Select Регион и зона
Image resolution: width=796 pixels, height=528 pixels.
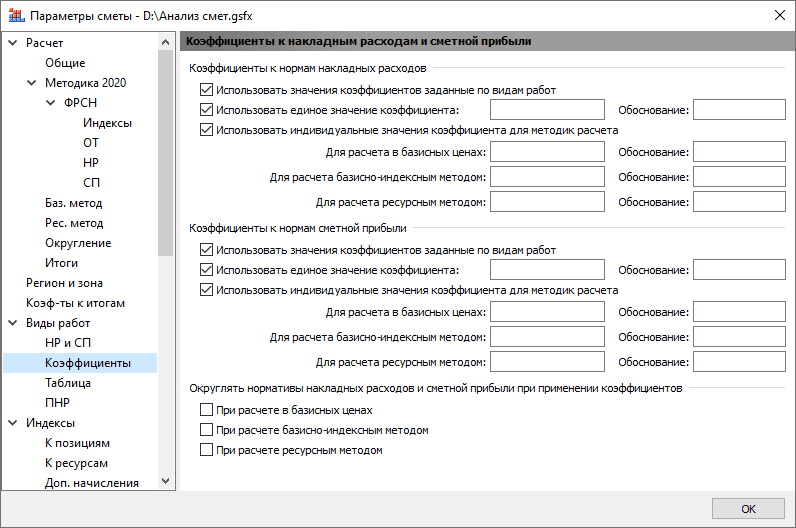coord(64,283)
